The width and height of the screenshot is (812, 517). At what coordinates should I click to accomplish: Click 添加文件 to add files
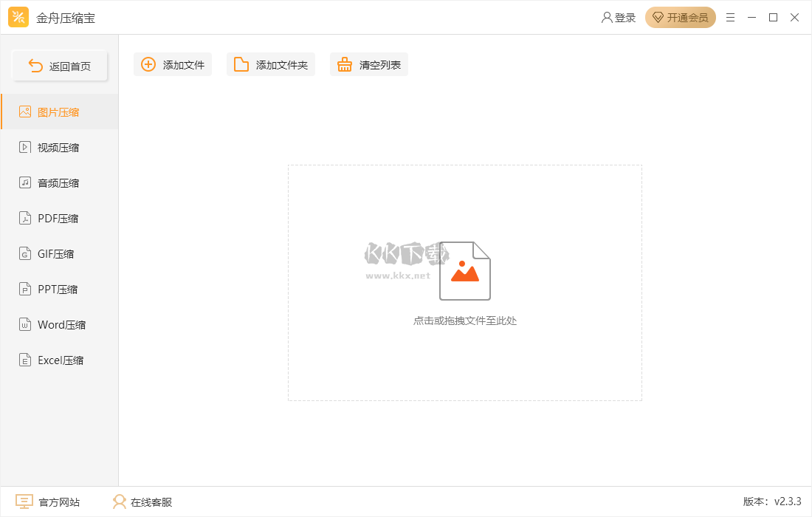coord(172,64)
